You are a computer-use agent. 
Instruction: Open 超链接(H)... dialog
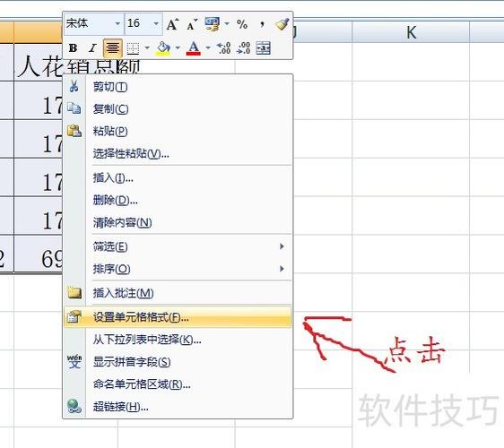click(x=178, y=407)
